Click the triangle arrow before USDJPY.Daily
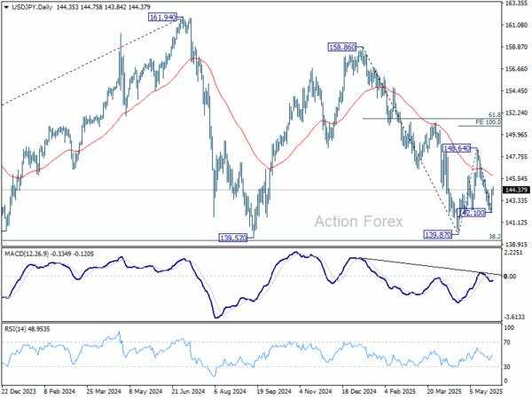Viewport: 532px width, 399px height. tap(6, 7)
